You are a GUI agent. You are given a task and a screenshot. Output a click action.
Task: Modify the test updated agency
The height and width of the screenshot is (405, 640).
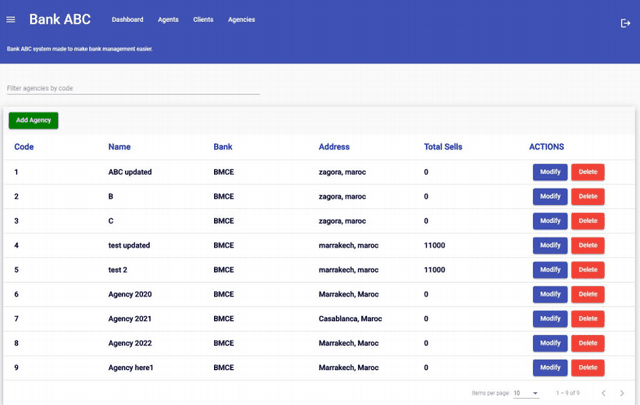tap(550, 245)
